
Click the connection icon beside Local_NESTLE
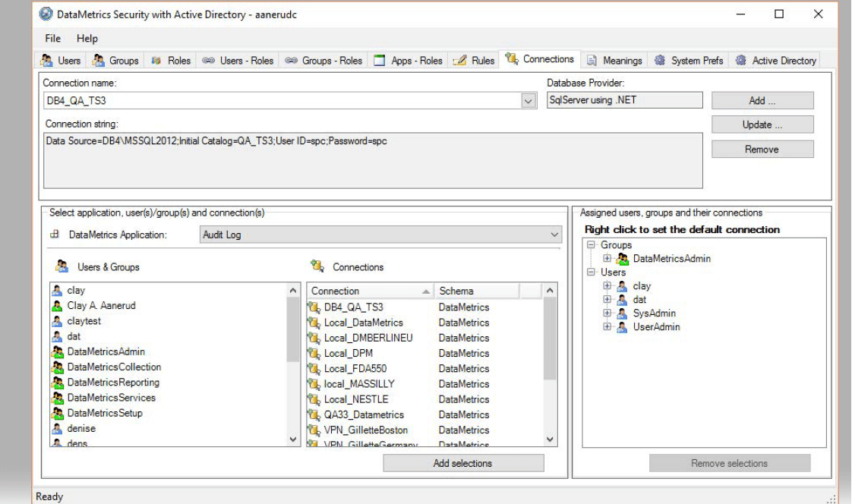click(314, 399)
